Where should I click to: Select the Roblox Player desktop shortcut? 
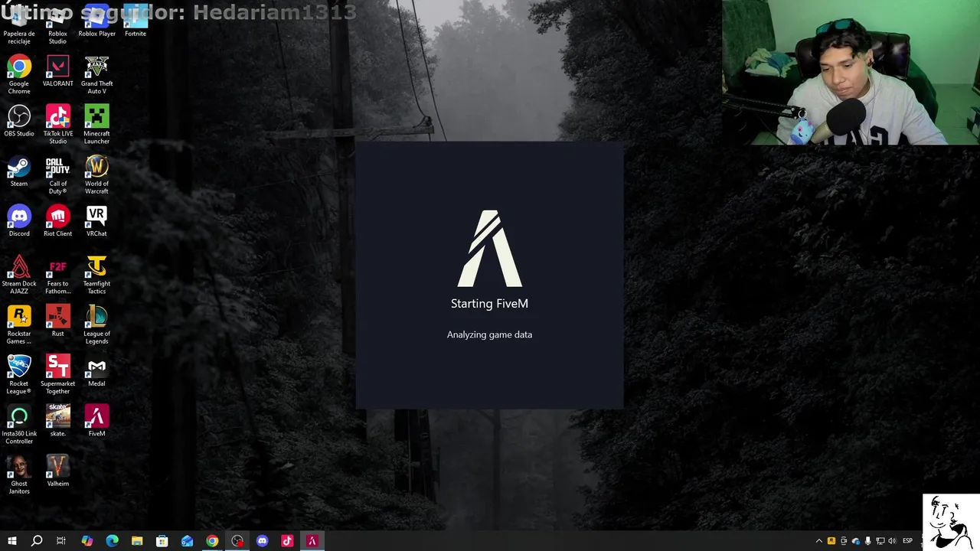(x=96, y=21)
